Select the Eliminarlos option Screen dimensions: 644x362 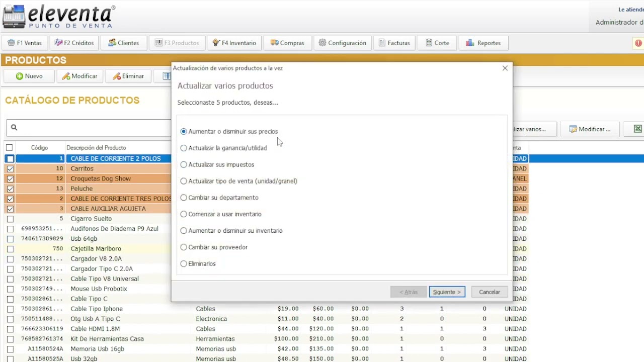[198, 264]
